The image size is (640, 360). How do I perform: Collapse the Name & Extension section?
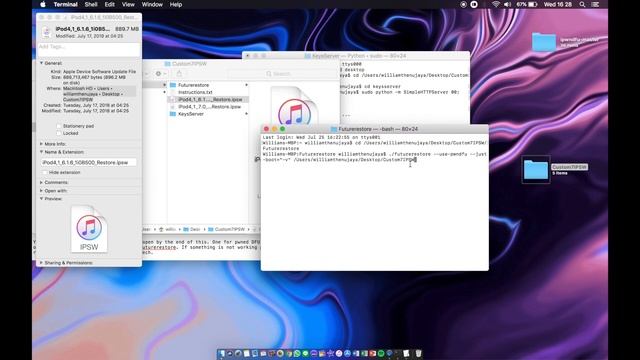41,152
